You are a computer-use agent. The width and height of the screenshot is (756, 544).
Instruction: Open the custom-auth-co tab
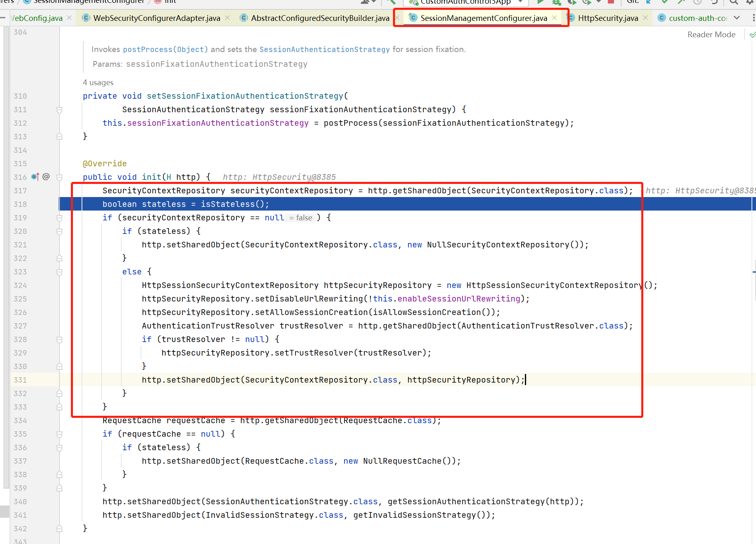coord(698,18)
